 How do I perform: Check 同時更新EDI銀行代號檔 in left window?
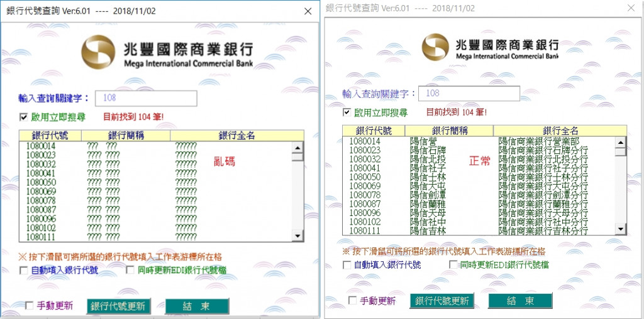(x=130, y=270)
